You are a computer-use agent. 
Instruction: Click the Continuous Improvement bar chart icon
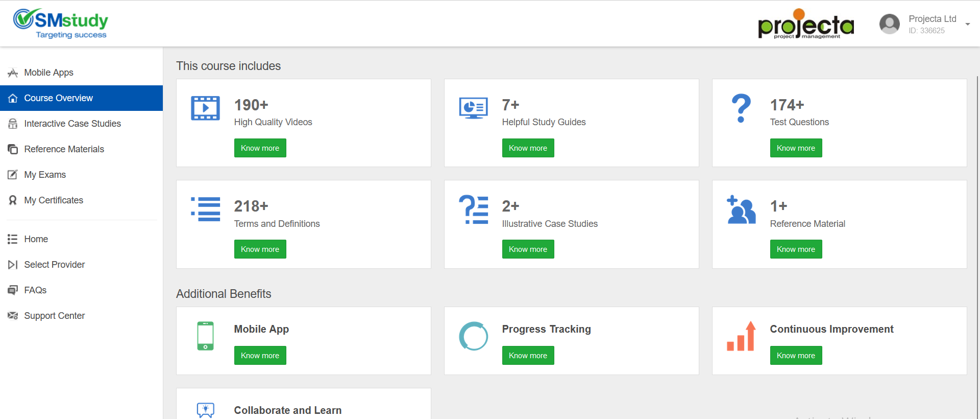tap(741, 336)
